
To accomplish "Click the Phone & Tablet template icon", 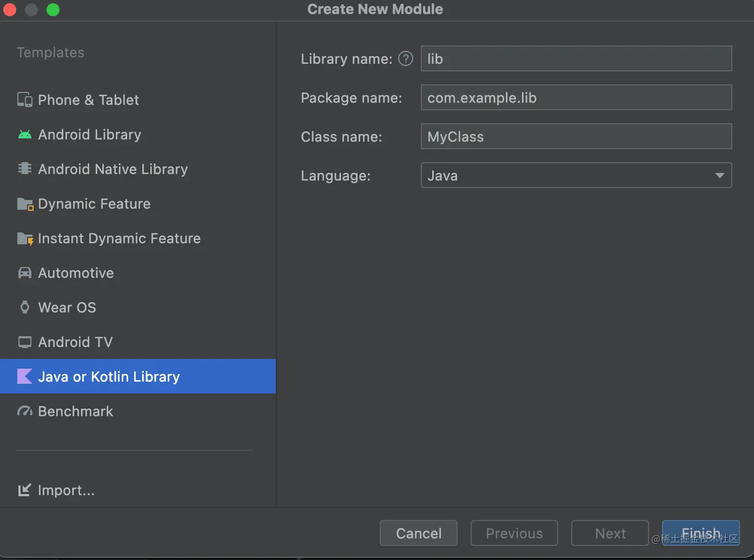I will 25,100.
